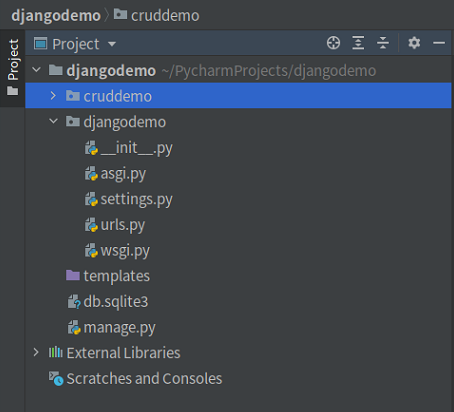Image resolution: width=454 pixels, height=412 pixels.
Task: Click the External Libraries bar chart icon
Action: coord(56,352)
